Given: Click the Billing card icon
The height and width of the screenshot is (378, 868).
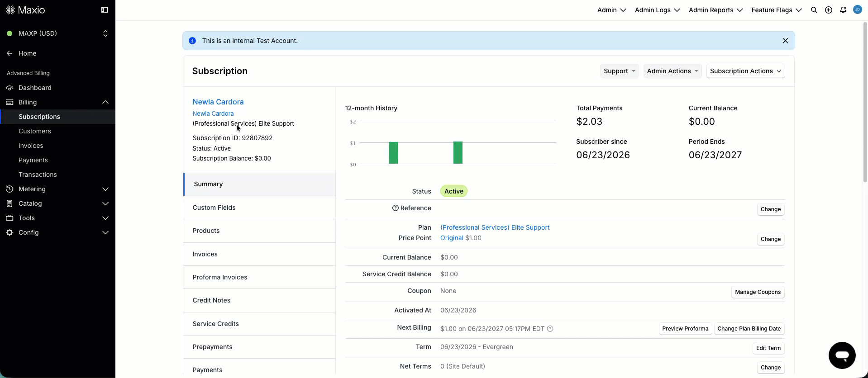Looking at the screenshot, I should (10, 102).
